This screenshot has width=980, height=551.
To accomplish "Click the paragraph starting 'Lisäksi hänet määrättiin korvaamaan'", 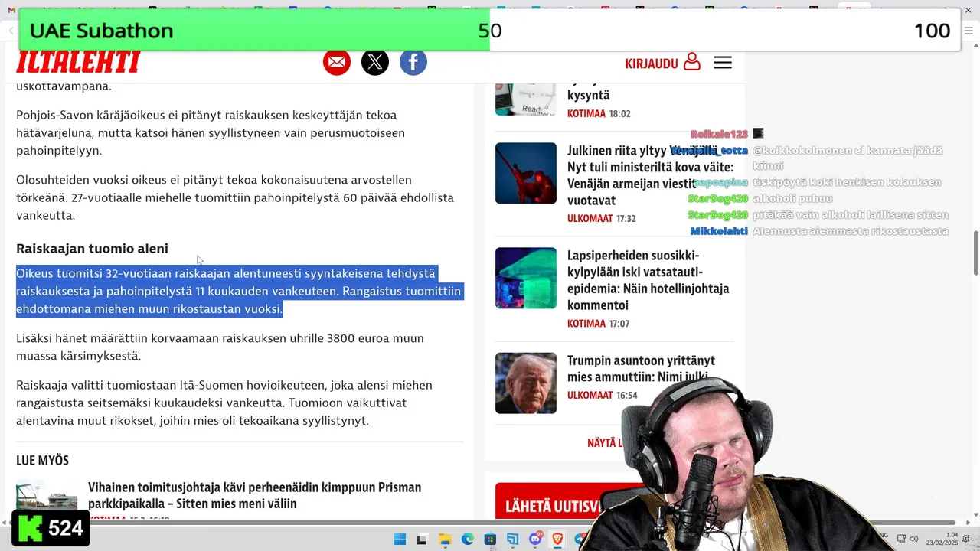I will [x=220, y=347].
